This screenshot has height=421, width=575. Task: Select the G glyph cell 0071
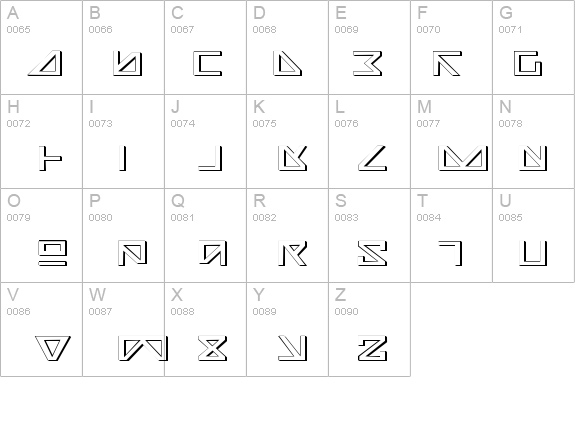click(x=534, y=47)
